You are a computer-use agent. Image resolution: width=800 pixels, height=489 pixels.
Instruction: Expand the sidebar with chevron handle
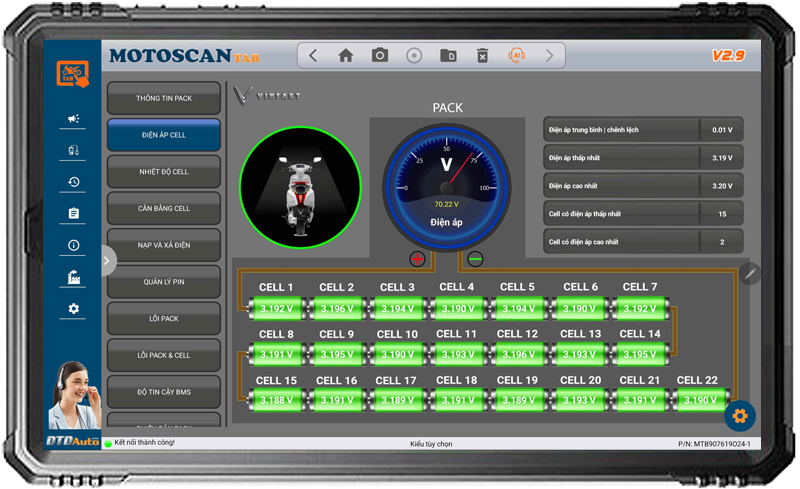108,261
